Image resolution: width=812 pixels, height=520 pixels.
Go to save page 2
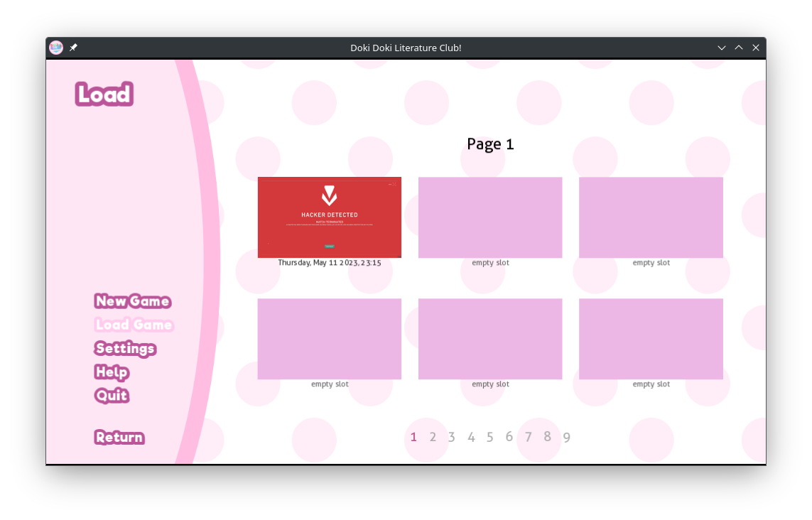433,437
